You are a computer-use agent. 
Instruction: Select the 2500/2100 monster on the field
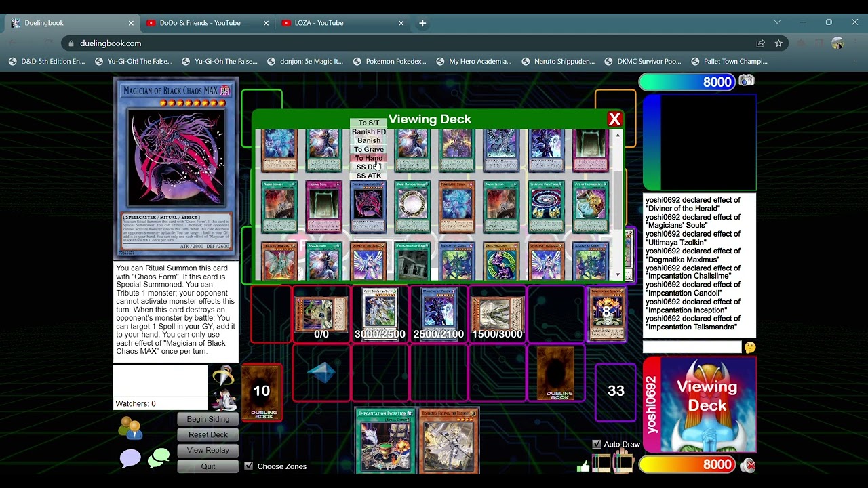[x=438, y=313]
